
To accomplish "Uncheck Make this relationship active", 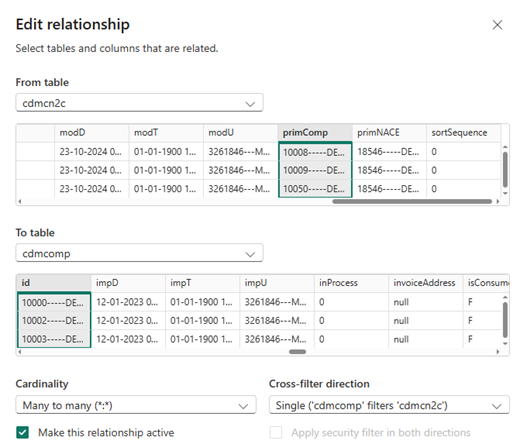I will 22,432.
